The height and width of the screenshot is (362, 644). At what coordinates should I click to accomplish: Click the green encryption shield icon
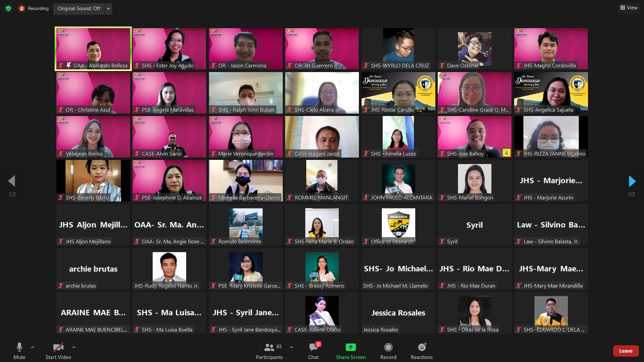pos(8,8)
